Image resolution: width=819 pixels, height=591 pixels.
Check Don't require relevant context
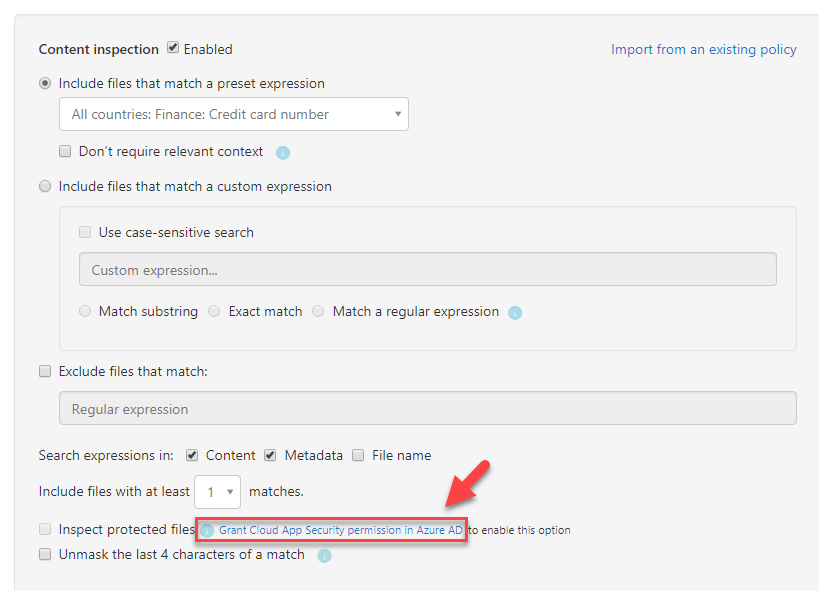coord(65,152)
